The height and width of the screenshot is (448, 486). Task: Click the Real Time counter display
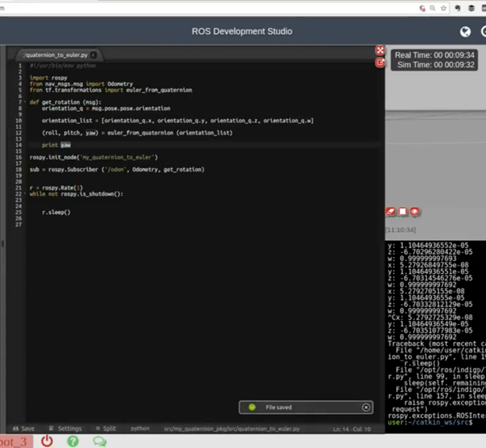434,55
